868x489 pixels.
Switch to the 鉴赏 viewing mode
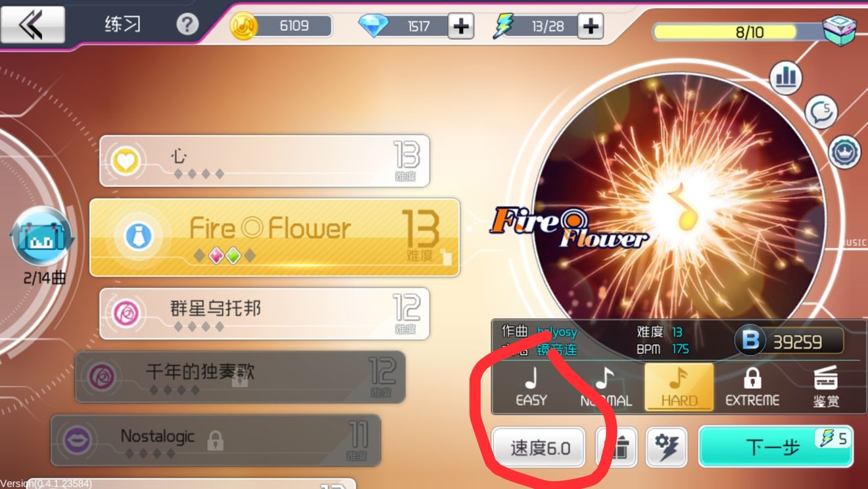click(x=826, y=387)
